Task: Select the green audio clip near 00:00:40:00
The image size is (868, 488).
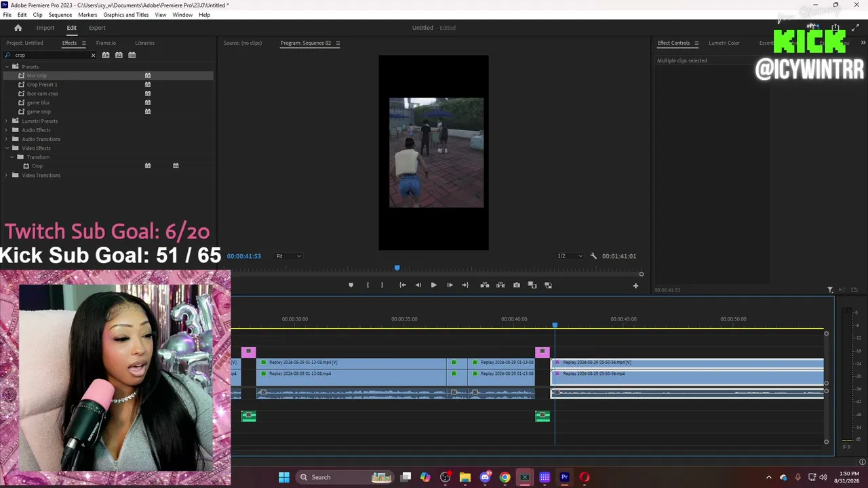Action: [542, 415]
